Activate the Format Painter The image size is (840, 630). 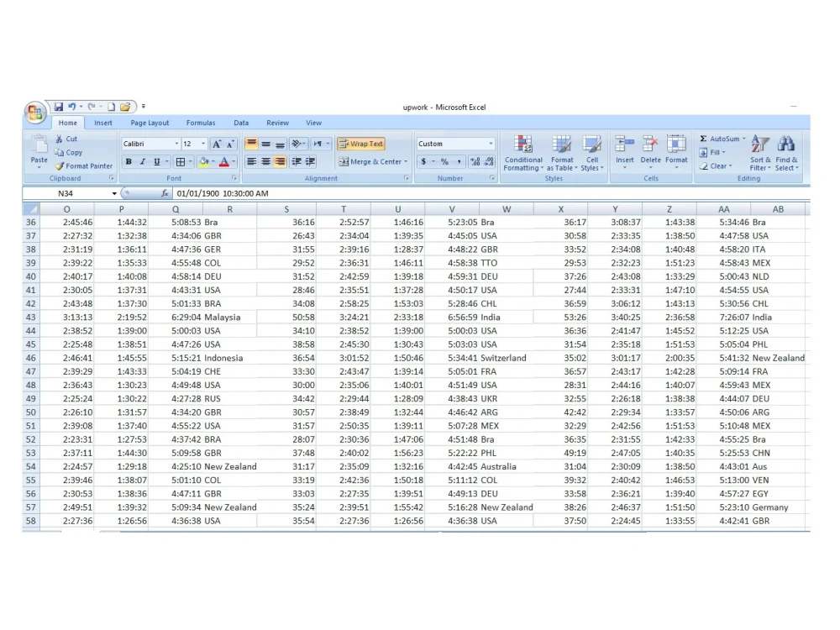[83, 166]
